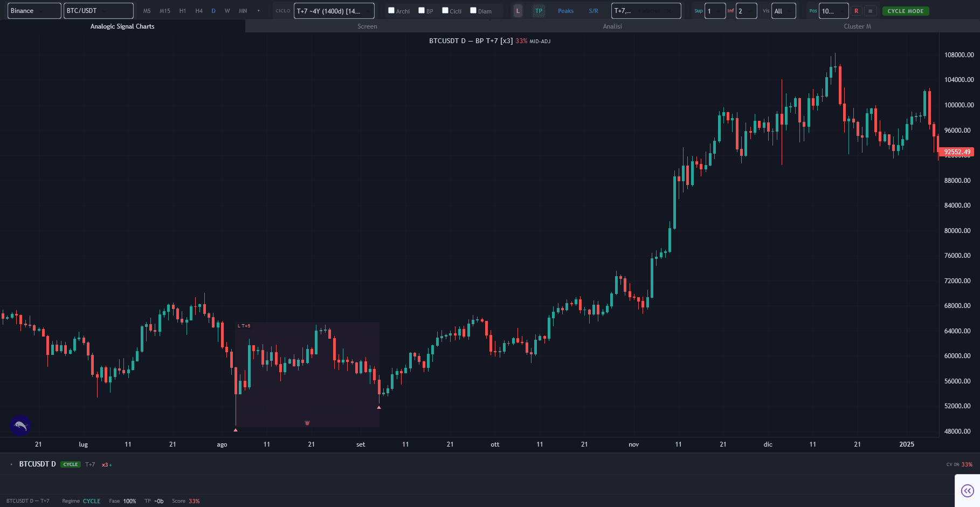Open the hamburger menu icon in toolbar
The height and width of the screenshot is (507, 980).
point(870,11)
